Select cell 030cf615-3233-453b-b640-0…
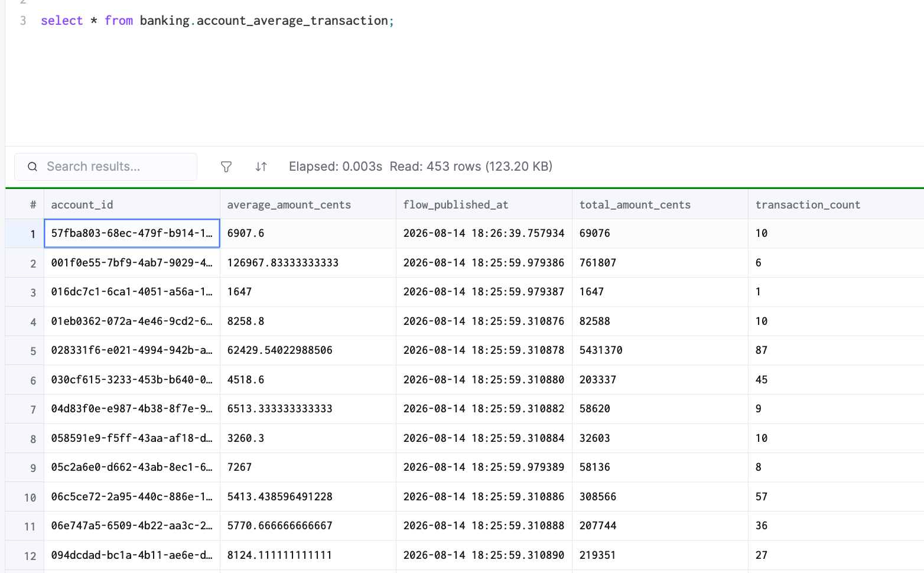The image size is (924, 573). 132,380
